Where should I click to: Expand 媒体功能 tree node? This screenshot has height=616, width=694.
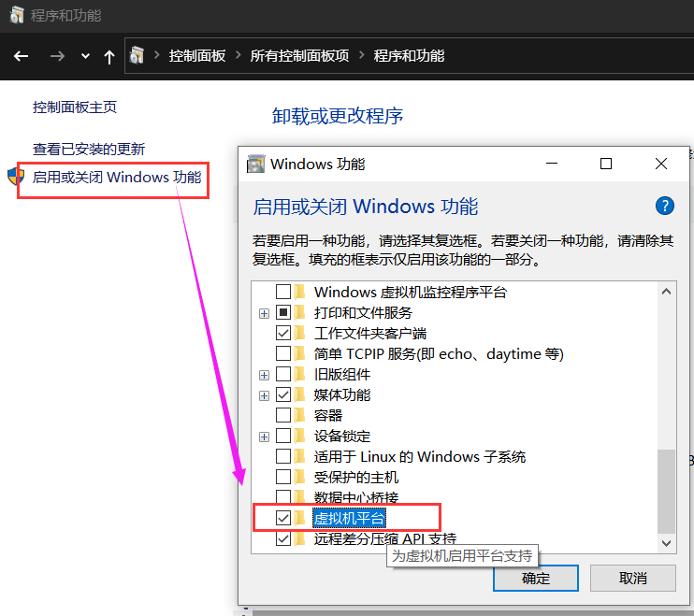pyautogui.click(x=265, y=395)
